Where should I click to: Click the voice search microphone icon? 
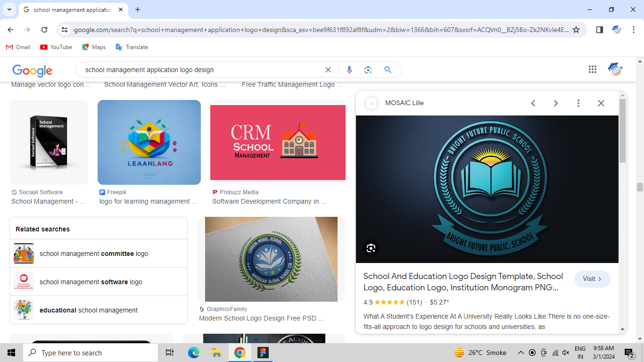click(x=349, y=70)
